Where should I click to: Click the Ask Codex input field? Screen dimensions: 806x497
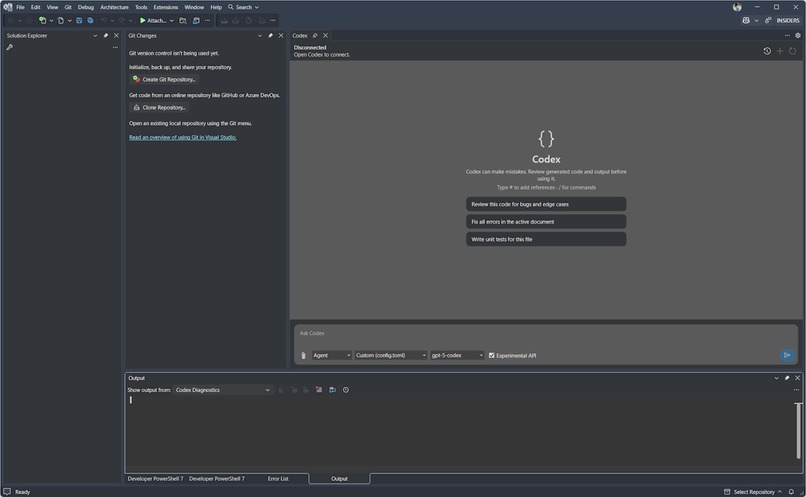pyautogui.click(x=546, y=334)
